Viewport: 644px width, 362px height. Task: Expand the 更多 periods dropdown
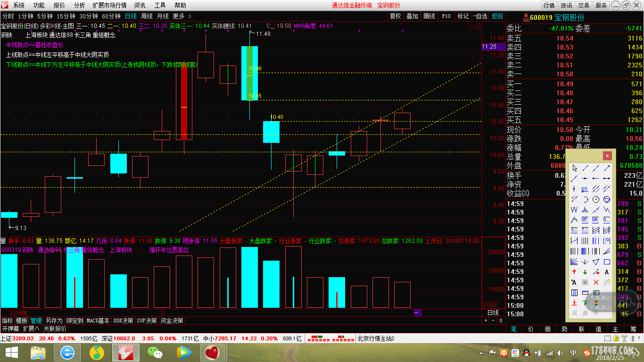pos(182,16)
